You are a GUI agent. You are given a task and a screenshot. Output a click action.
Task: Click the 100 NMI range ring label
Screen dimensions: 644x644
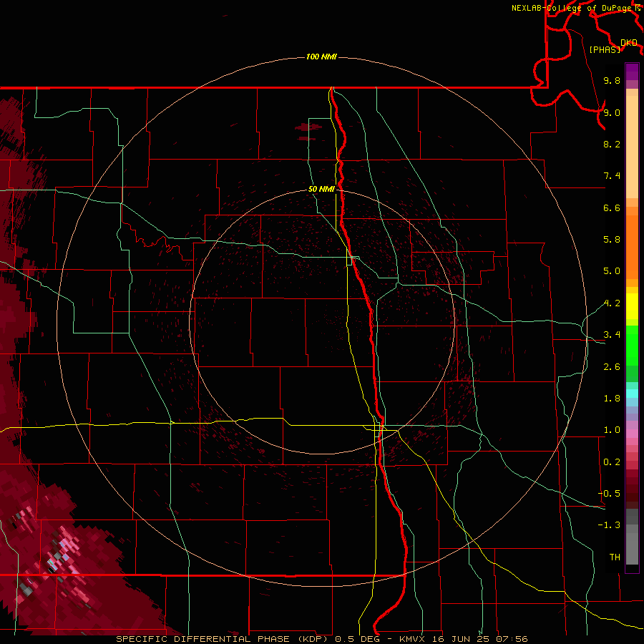[321, 57]
